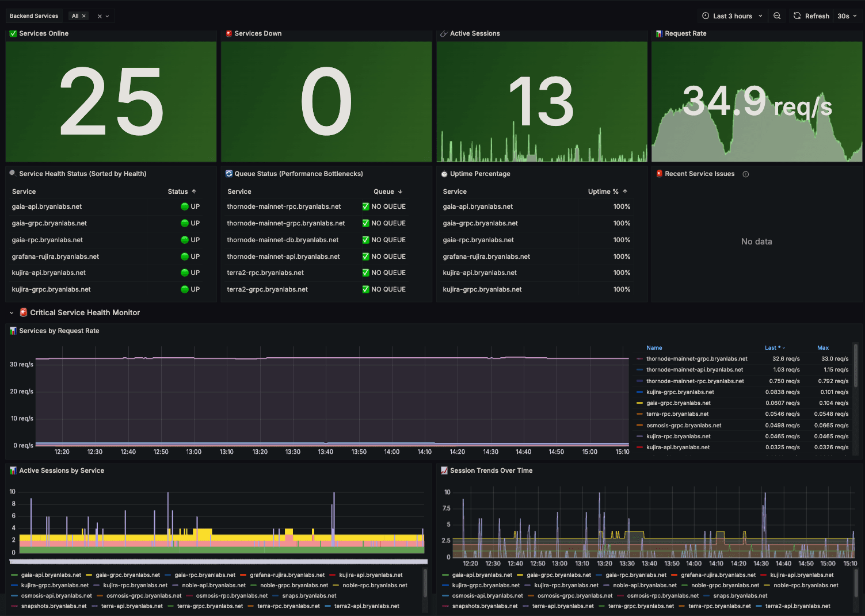Open color picker for thornode-mainnet-grpc legend swatch
The width and height of the screenshot is (865, 616).
pos(639,359)
